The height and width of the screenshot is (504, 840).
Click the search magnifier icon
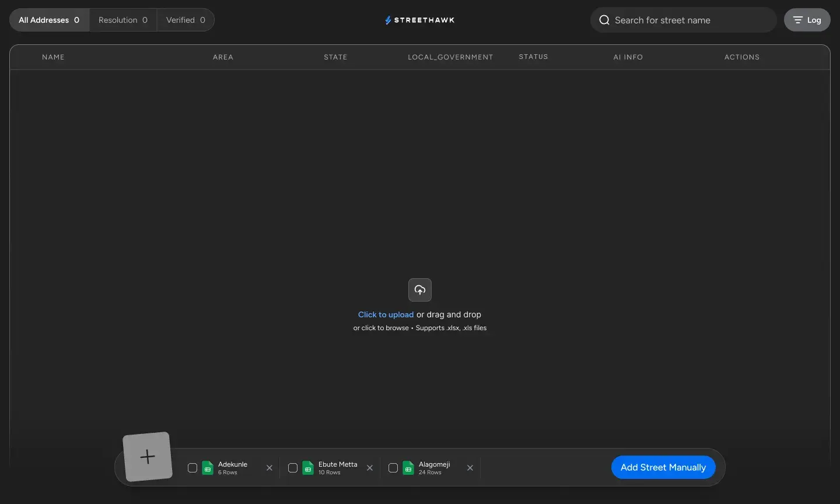[604, 20]
